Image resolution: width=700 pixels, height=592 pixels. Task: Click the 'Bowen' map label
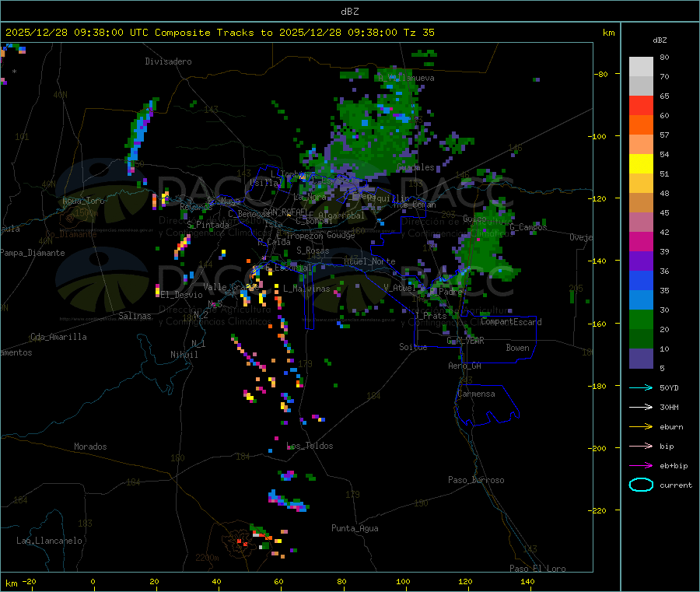pos(517,348)
